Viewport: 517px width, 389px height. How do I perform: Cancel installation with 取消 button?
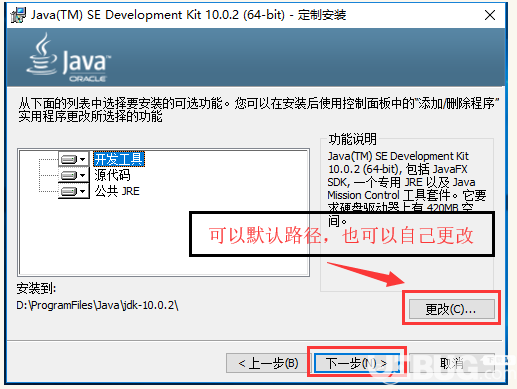click(x=452, y=363)
